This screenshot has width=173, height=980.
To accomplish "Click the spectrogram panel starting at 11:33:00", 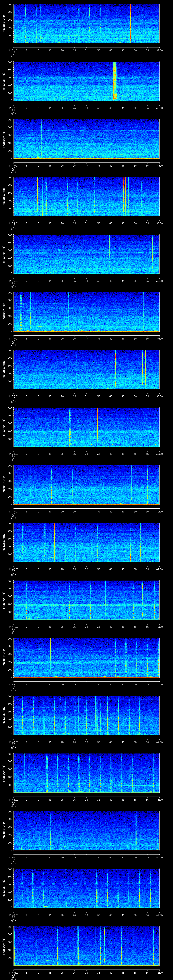I will click(87, 139).
